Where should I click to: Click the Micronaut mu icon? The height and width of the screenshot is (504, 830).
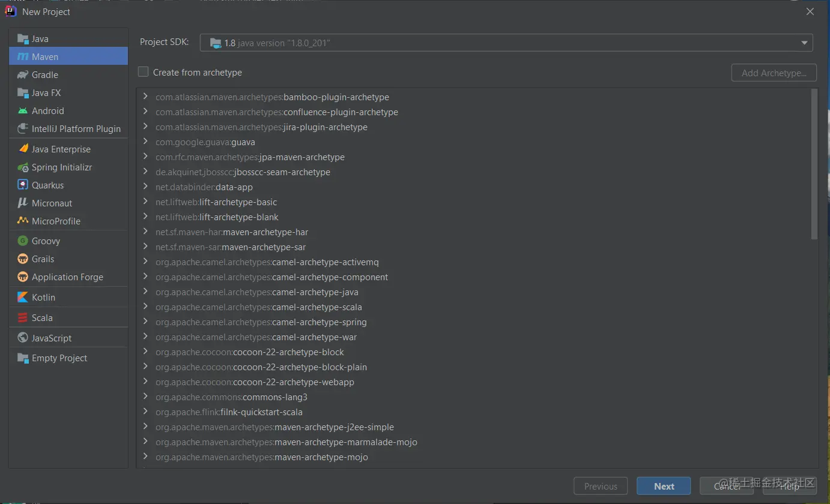coord(23,203)
